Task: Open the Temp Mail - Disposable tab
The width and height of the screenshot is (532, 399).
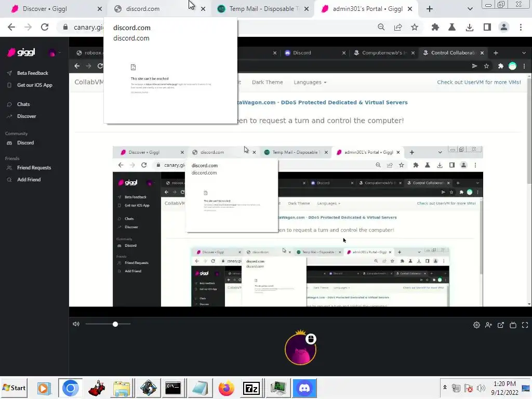Action: point(263,9)
